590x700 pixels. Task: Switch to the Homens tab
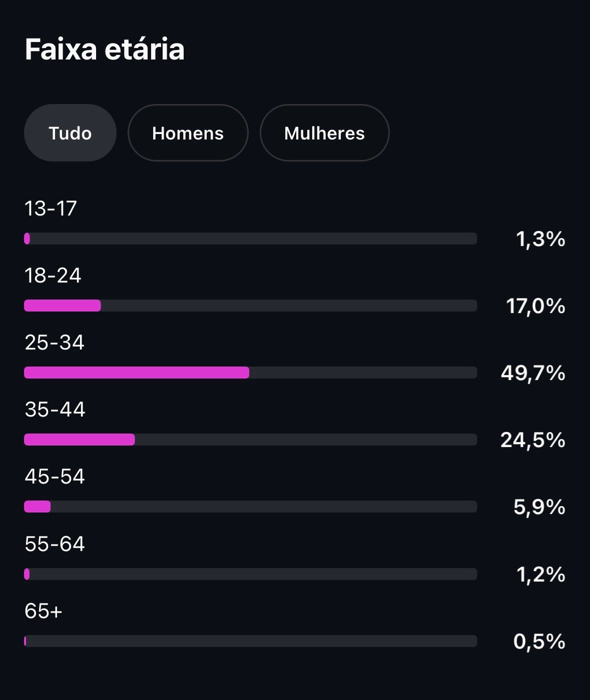tap(188, 133)
